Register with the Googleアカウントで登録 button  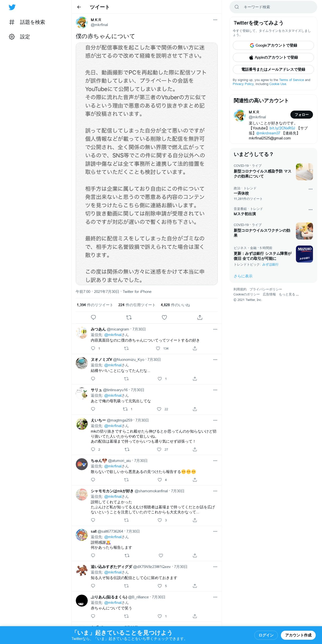tap(273, 45)
